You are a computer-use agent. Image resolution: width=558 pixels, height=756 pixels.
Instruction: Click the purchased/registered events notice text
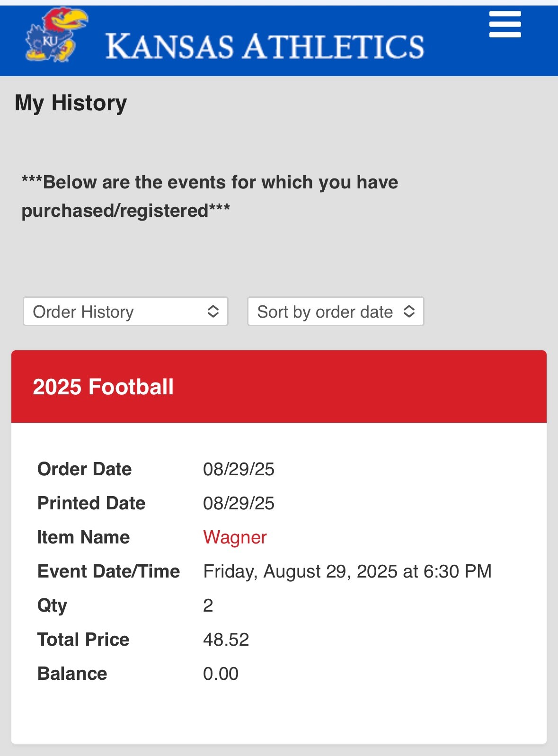tap(210, 196)
